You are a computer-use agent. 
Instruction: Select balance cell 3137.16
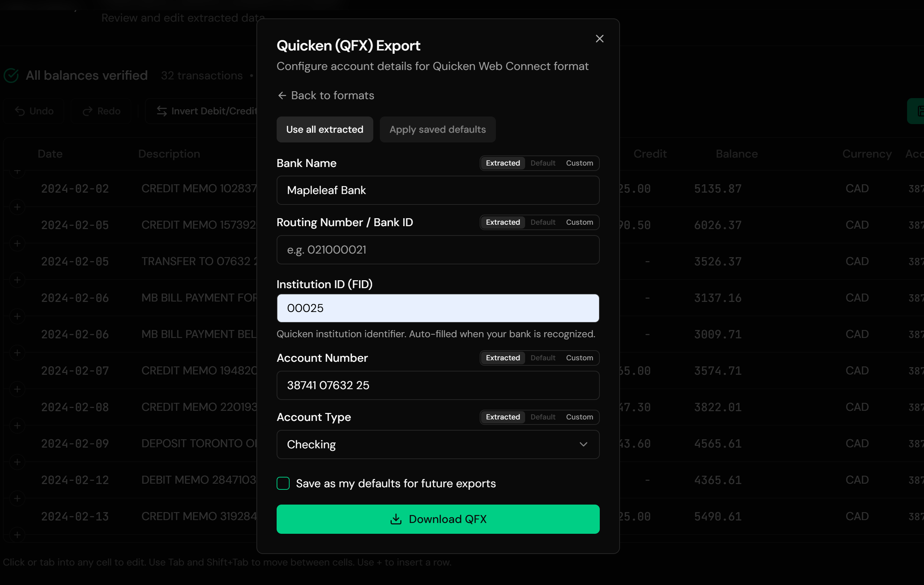[x=718, y=298]
